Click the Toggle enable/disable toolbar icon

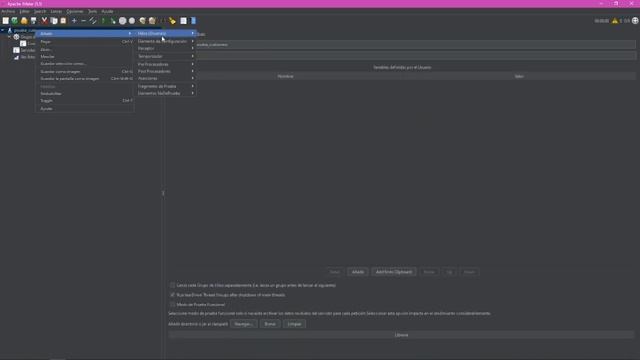(x=93, y=20)
